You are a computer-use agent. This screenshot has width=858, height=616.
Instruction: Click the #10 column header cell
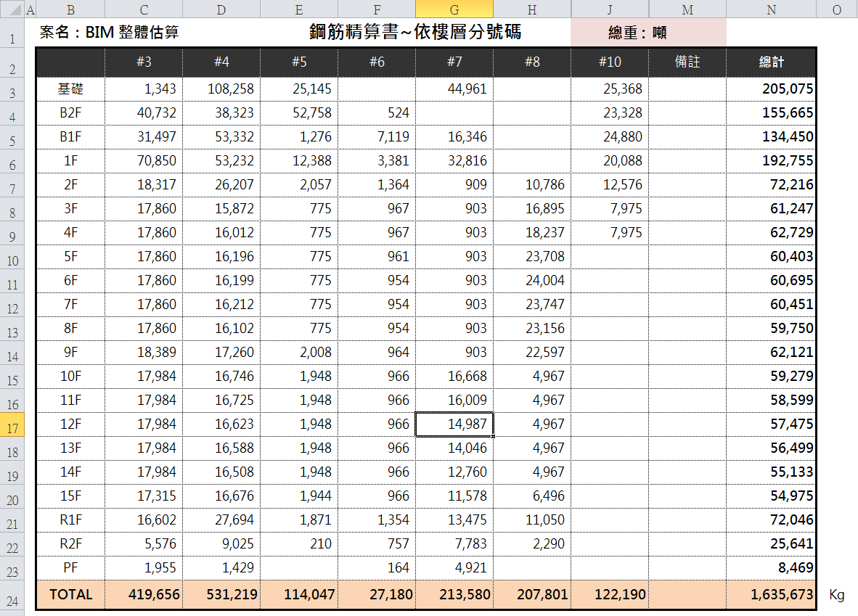pyautogui.click(x=609, y=62)
